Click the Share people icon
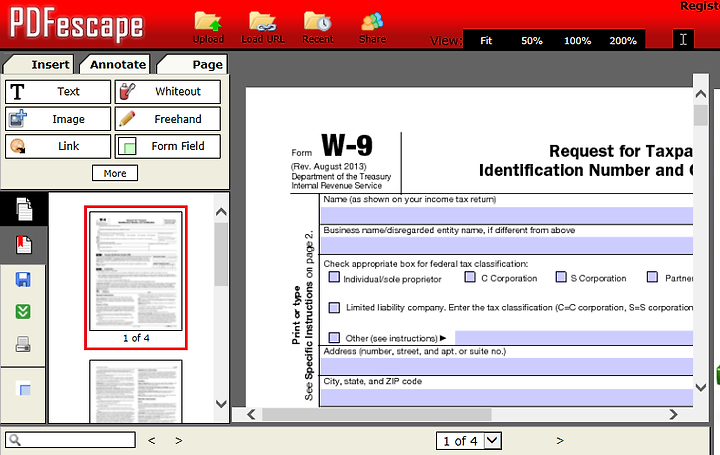The height and width of the screenshot is (455, 720). click(x=372, y=22)
